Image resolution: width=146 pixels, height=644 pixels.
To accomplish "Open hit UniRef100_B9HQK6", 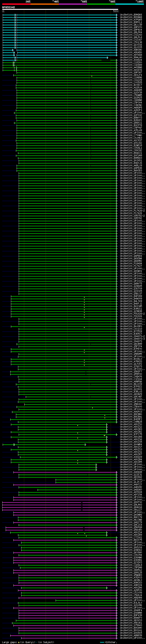I will click(x=131, y=15).
